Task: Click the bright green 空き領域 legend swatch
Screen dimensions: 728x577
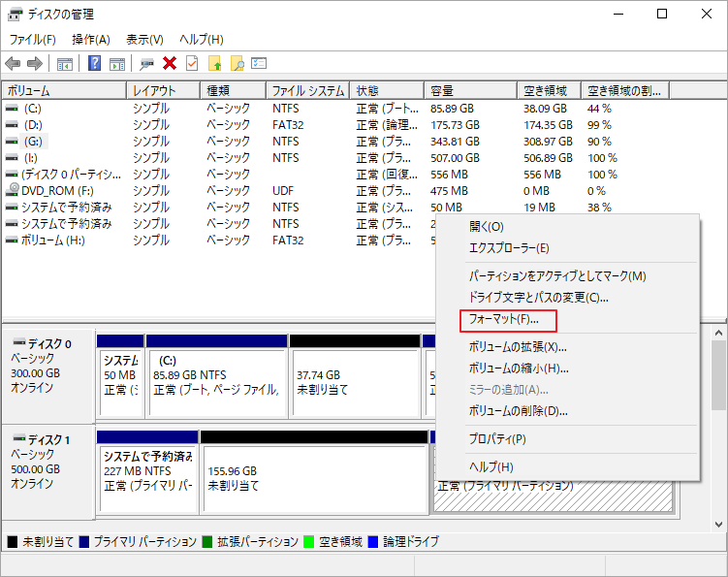Action: (x=309, y=542)
